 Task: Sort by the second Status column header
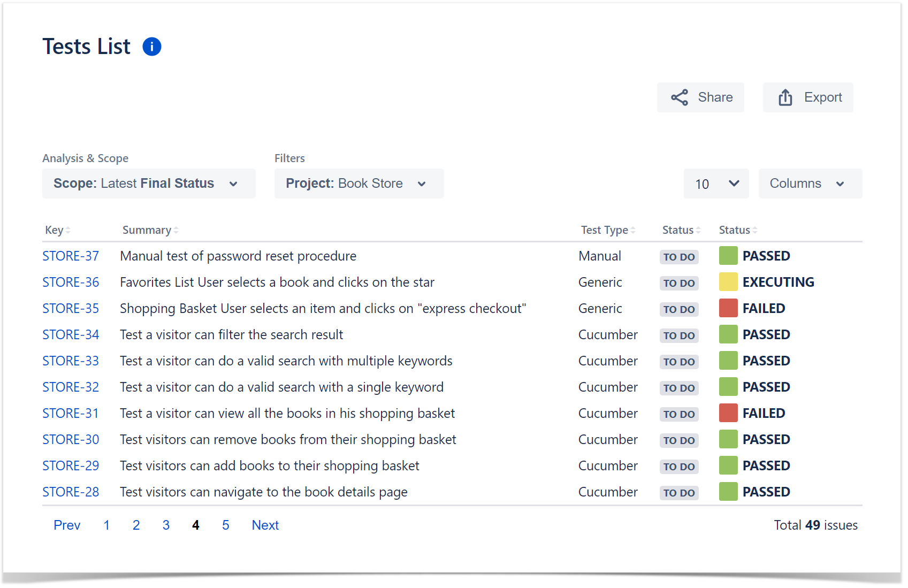point(738,230)
